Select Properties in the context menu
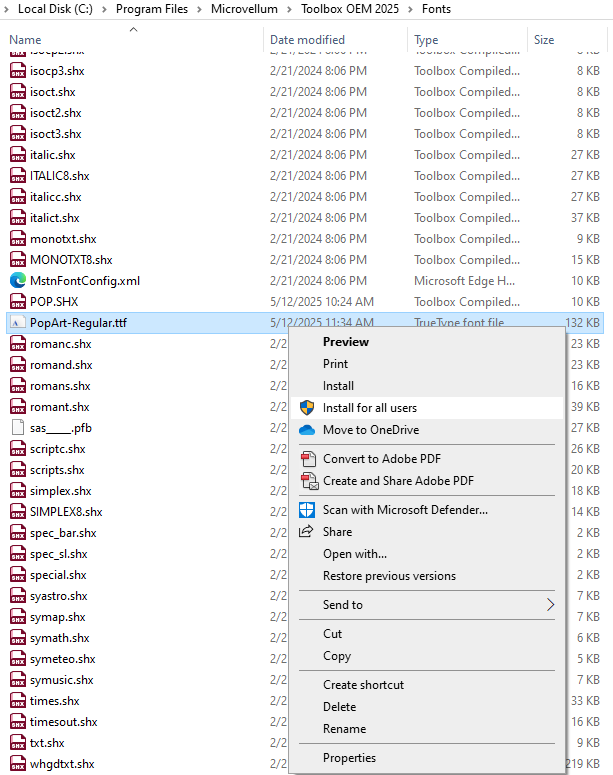 [349, 758]
